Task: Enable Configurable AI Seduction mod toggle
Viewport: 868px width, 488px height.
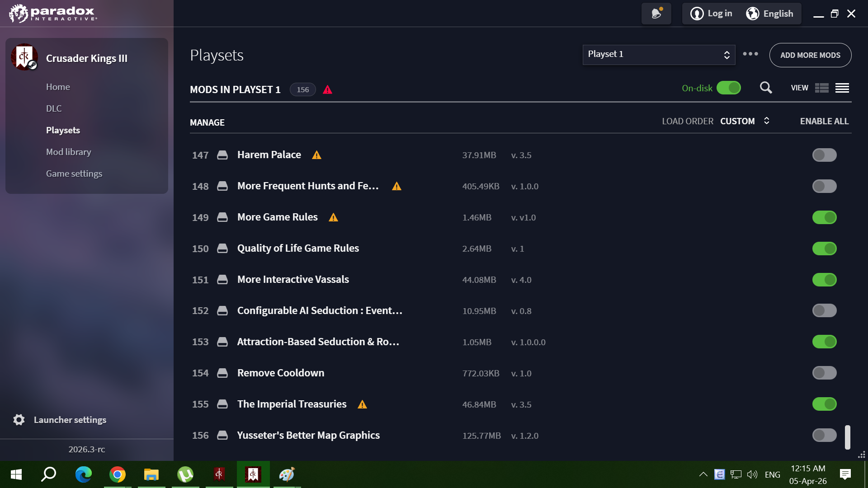Action: 825,311
